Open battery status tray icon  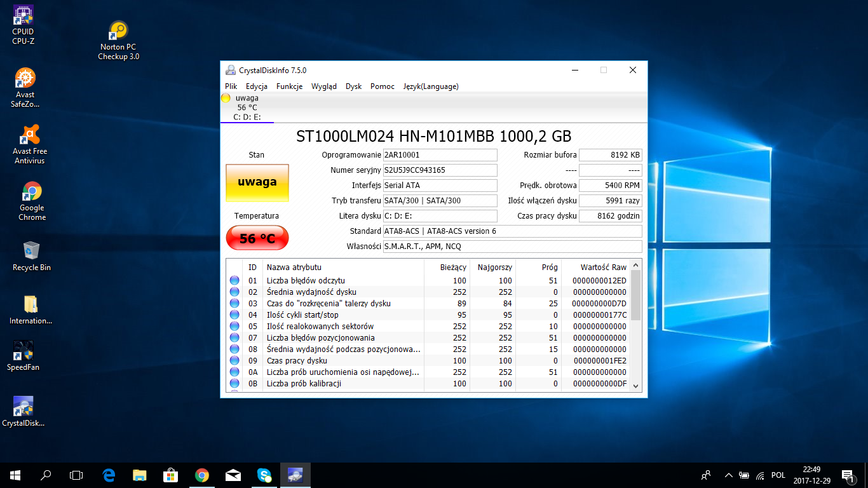[744, 475]
